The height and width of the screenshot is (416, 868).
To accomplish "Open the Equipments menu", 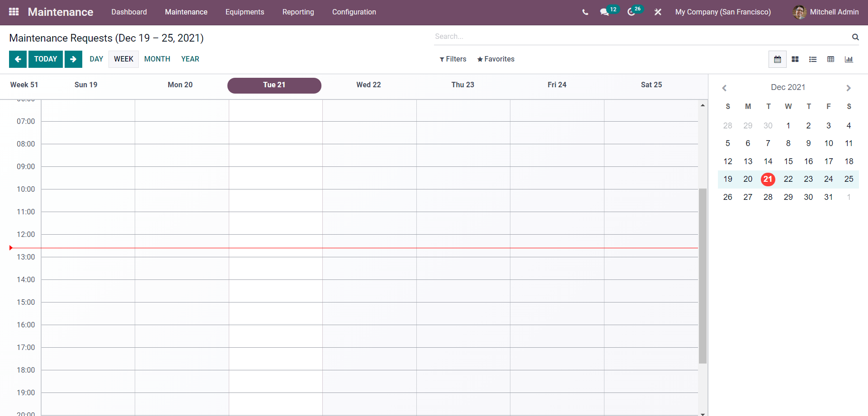I will tap(245, 12).
